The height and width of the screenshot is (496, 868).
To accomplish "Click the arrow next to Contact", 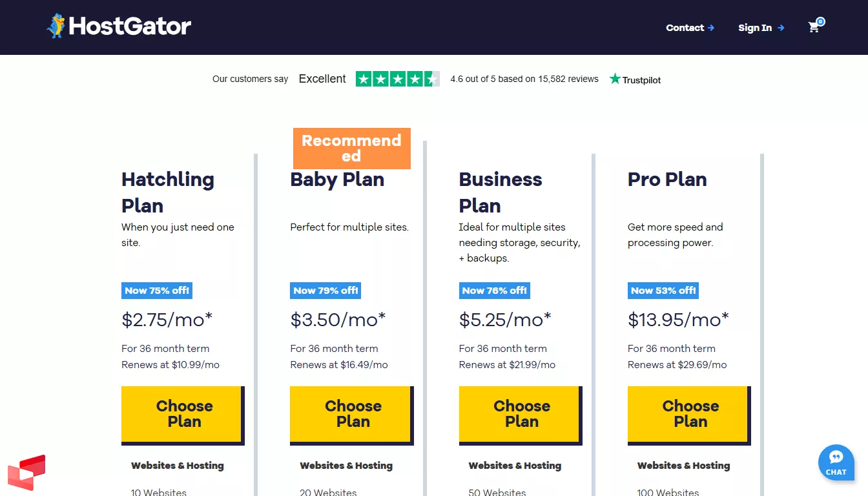I will 712,28.
